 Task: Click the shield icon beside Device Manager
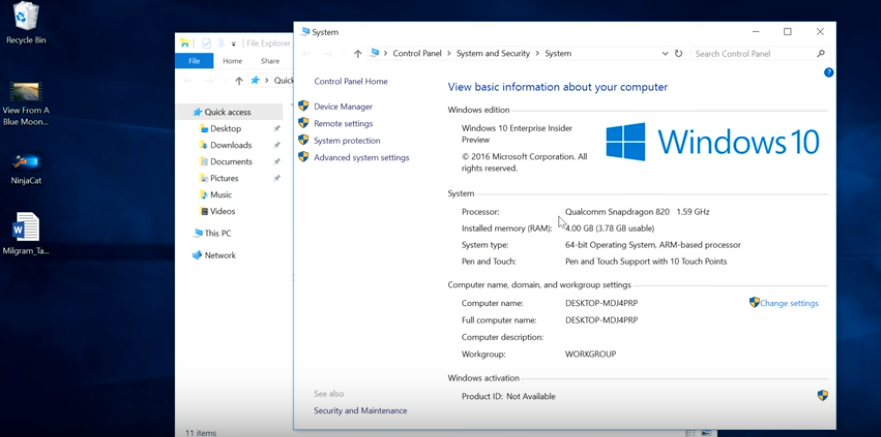tap(303, 106)
